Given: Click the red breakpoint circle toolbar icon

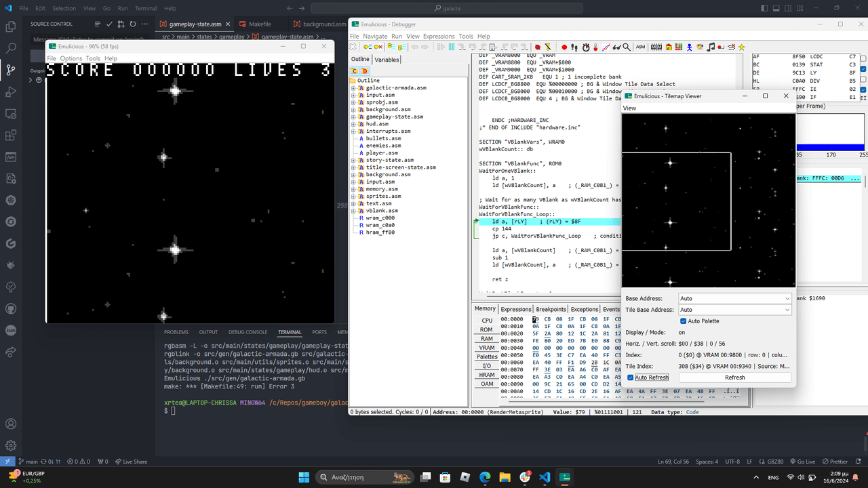Looking at the screenshot, I should [564, 47].
